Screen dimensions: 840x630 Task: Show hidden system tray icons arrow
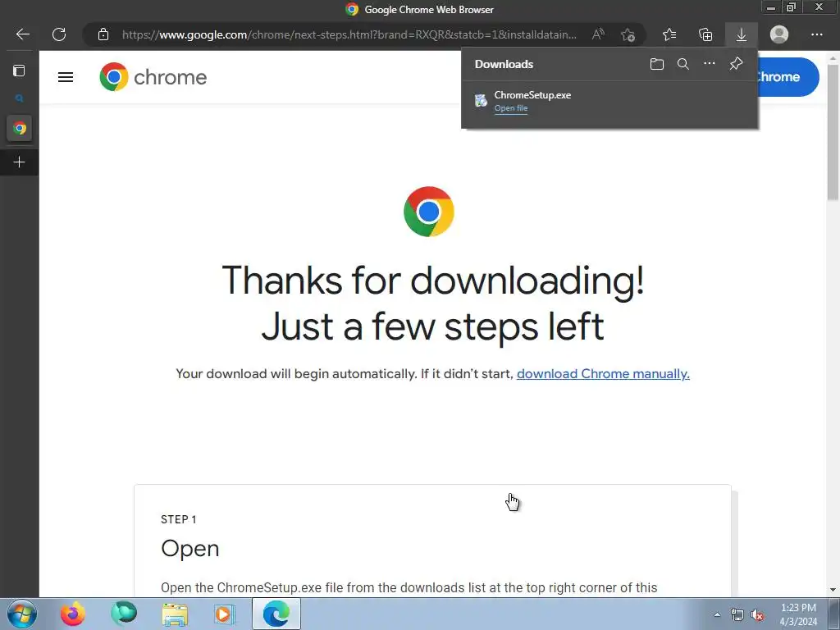point(717,615)
